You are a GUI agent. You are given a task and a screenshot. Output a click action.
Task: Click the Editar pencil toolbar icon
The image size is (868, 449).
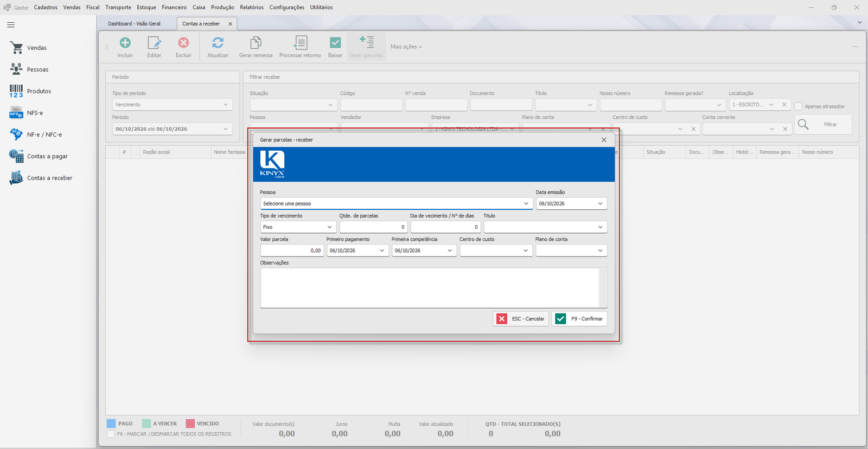click(x=154, y=43)
